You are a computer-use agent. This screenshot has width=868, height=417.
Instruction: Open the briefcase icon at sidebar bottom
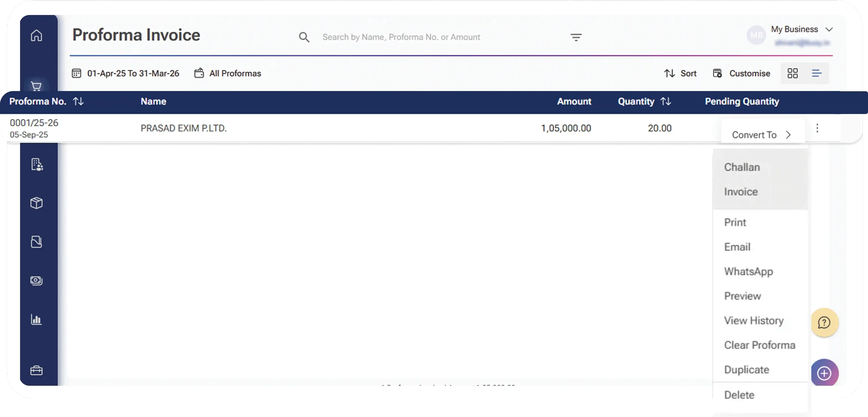click(x=36, y=370)
